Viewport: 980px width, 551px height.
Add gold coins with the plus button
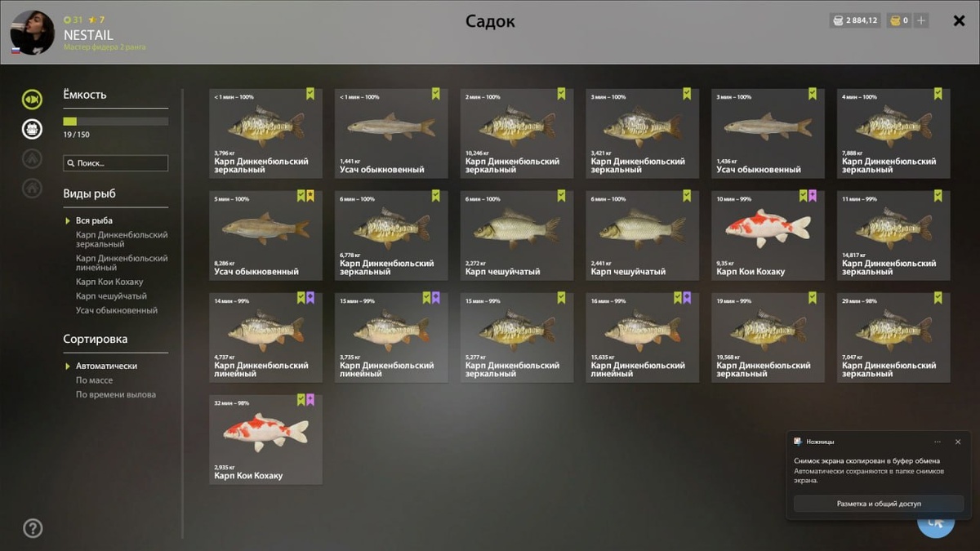click(x=921, y=20)
